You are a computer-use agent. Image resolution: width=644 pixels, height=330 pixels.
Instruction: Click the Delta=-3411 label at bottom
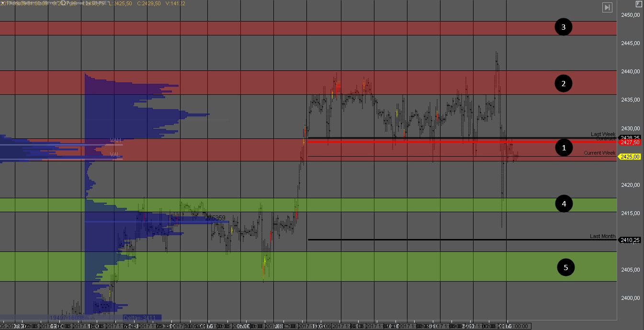pyautogui.click(x=142, y=318)
